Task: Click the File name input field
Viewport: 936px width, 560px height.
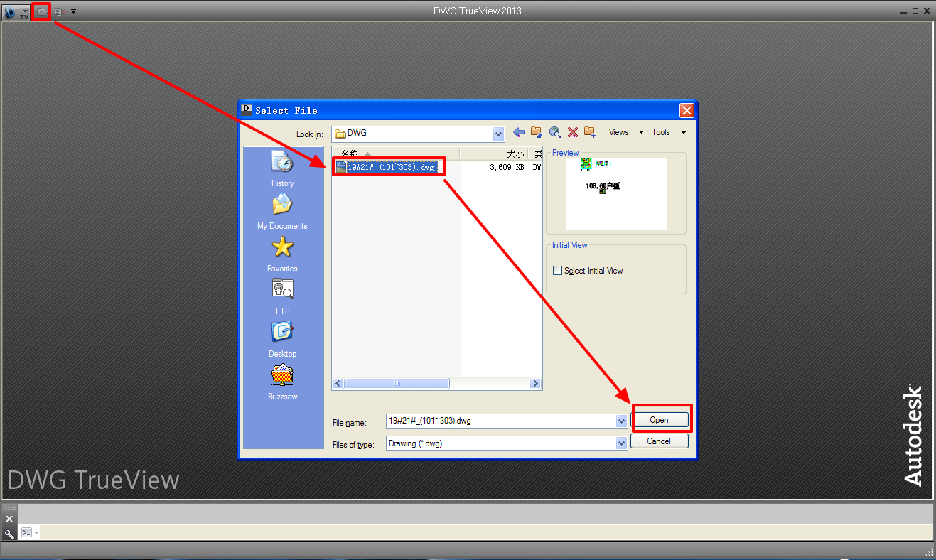Action: [501, 421]
